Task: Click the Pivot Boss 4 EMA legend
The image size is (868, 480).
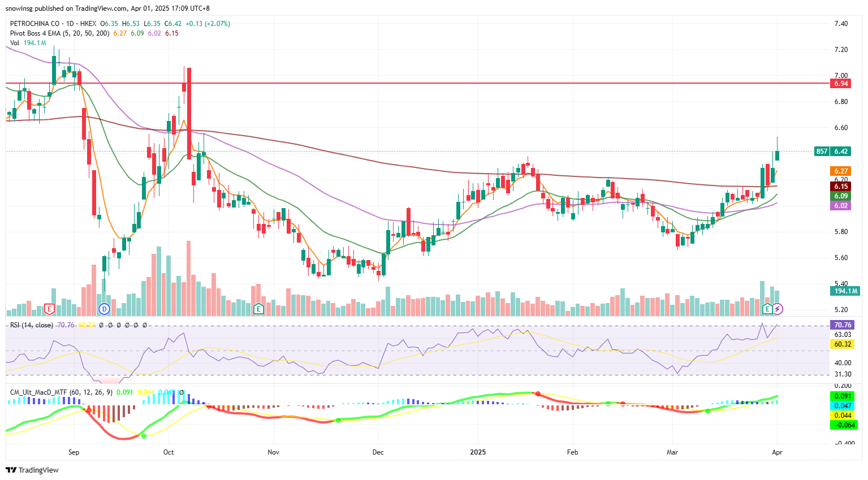Action: point(60,33)
